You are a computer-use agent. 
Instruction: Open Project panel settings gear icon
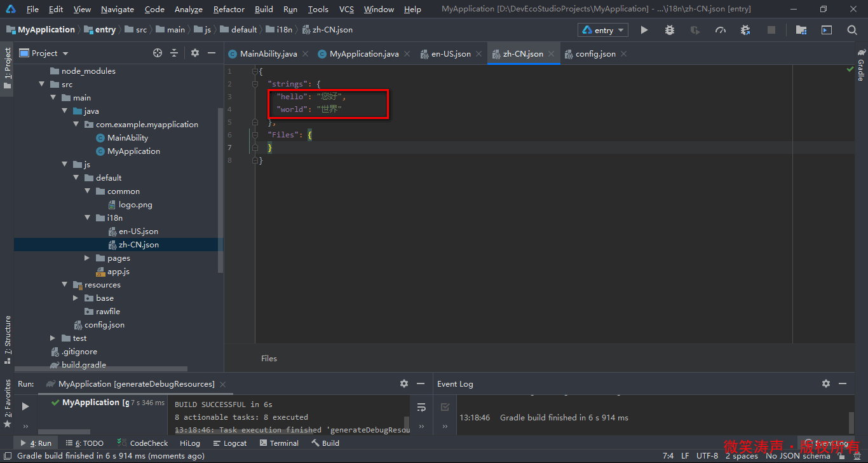point(195,53)
